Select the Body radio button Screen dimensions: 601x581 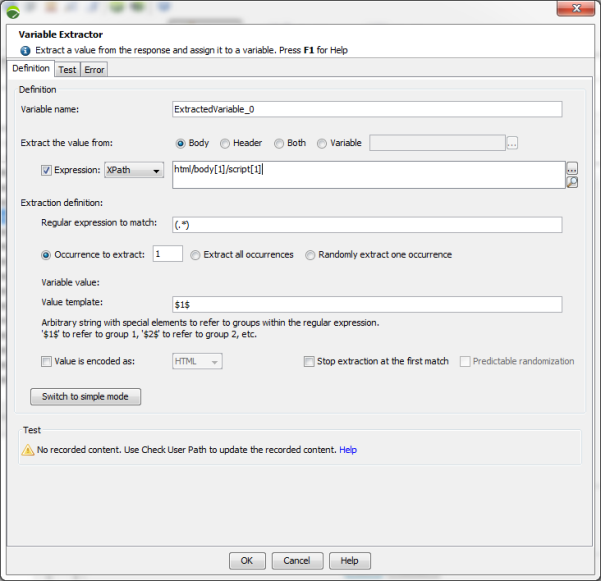coord(180,143)
